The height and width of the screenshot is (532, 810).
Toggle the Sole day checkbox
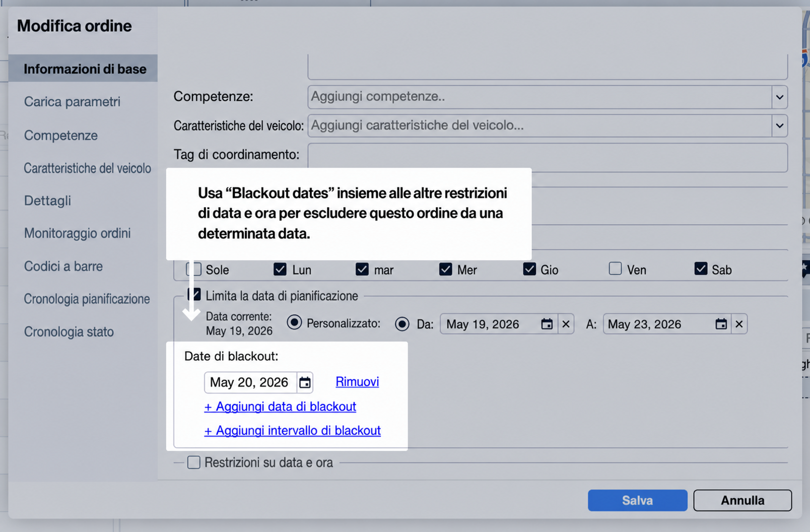194,269
